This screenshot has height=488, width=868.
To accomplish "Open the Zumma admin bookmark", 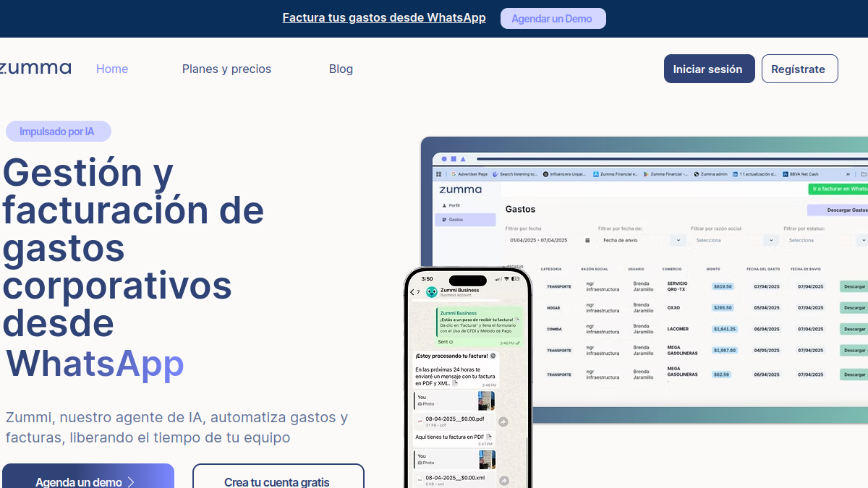I will click(x=710, y=174).
